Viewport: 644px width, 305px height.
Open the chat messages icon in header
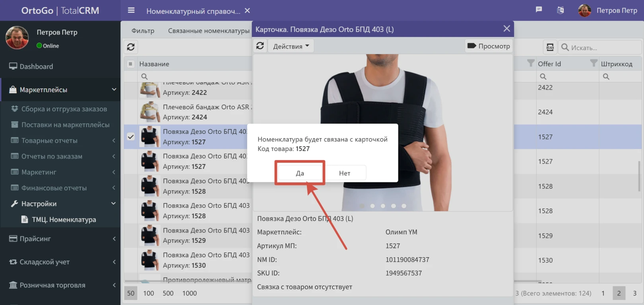[x=539, y=10]
